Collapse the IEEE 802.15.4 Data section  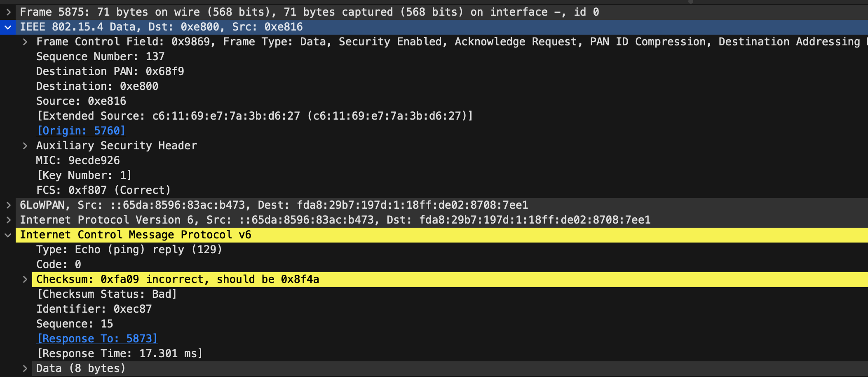click(x=8, y=27)
